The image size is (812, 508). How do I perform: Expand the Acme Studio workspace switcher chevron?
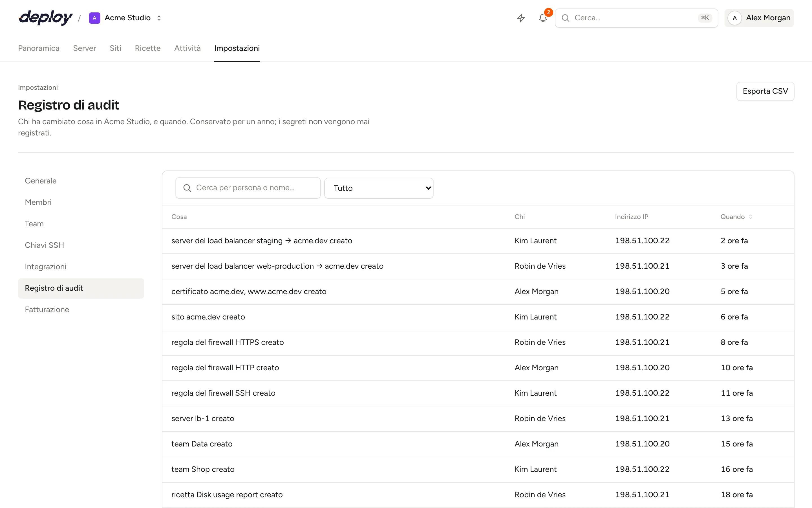click(x=159, y=18)
